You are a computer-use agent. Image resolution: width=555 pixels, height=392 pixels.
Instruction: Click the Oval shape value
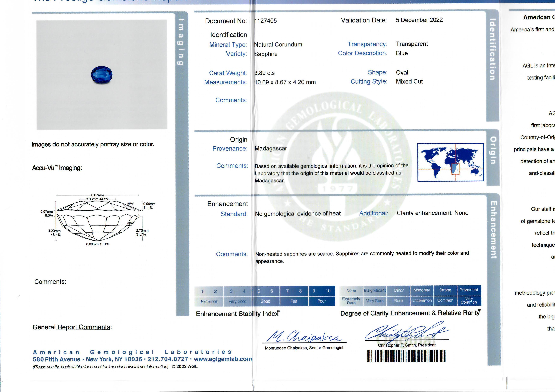[x=402, y=72]
